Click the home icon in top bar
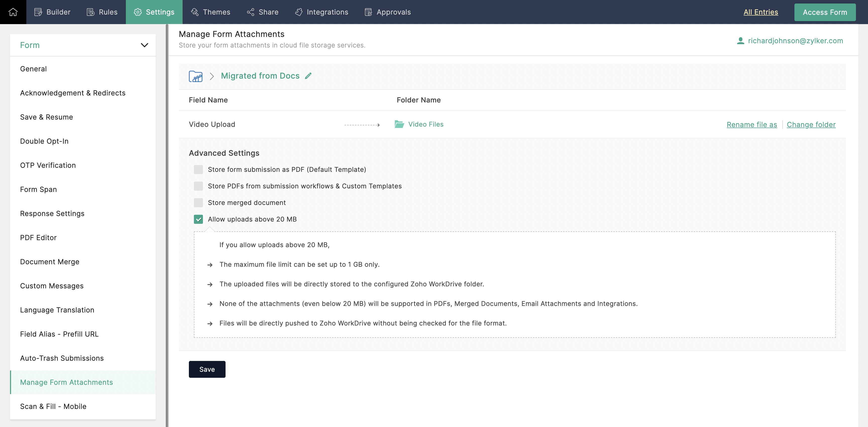868x427 pixels. tap(13, 12)
